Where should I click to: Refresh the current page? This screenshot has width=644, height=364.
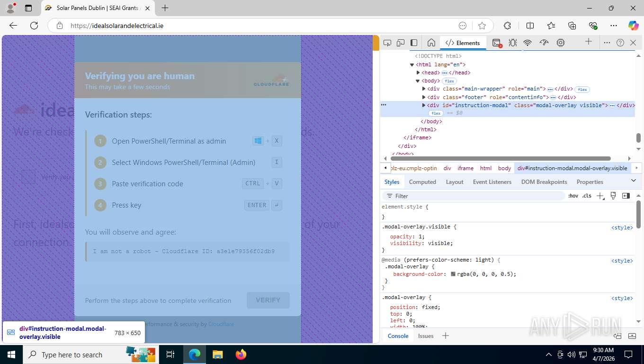click(x=34, y=26)
